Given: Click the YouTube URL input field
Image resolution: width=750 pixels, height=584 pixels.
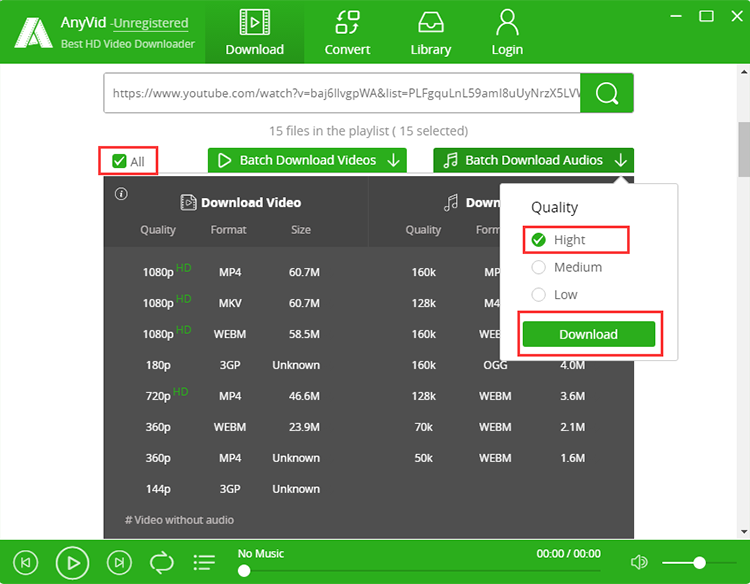Looking at the screenshot, I should coord(342,93).
